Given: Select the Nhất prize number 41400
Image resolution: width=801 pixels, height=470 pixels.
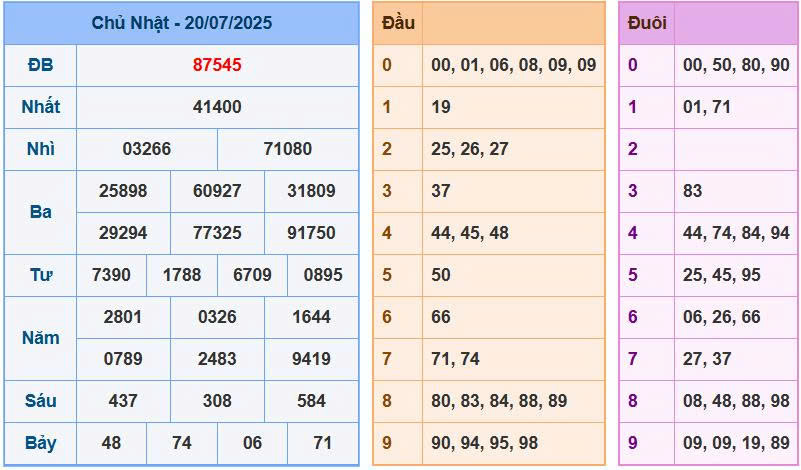Looking at the screenshot, I should click(217, 107).
